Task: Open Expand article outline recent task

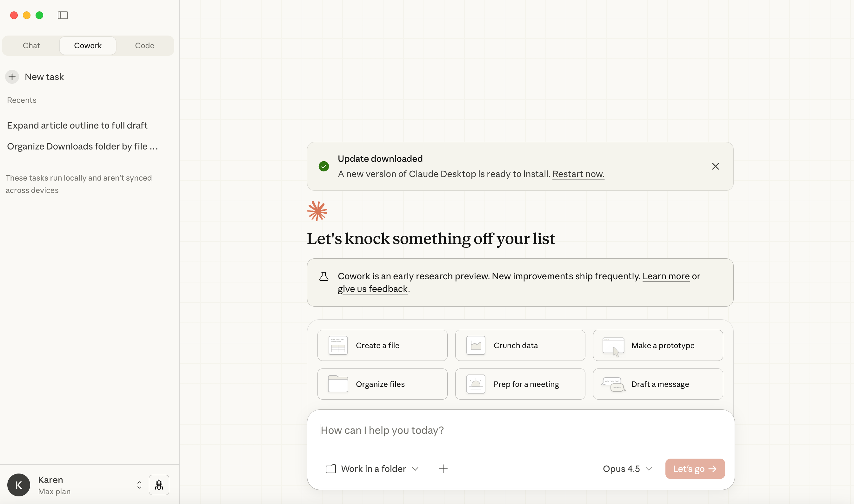Action: [x=77, y=125]
